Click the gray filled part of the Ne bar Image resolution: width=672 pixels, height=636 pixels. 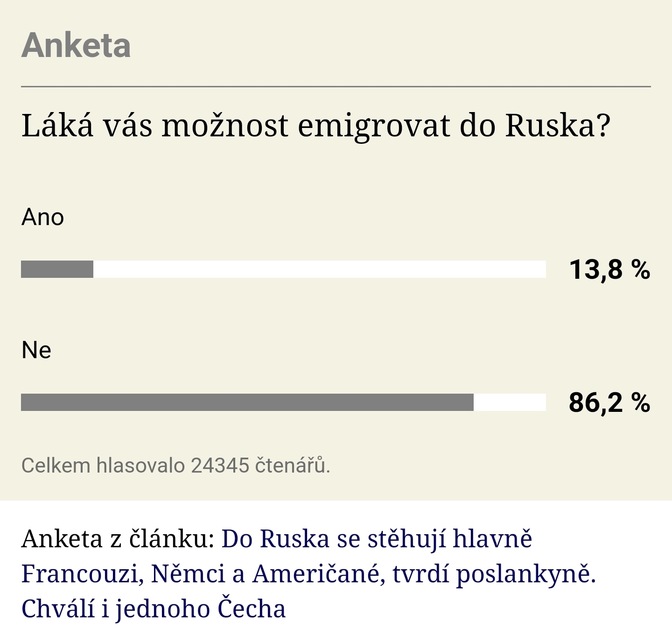pos(247,403)
